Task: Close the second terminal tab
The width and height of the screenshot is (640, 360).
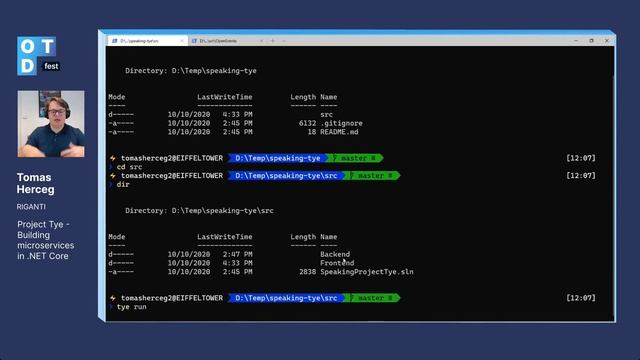Action: (x=261, y=41)
